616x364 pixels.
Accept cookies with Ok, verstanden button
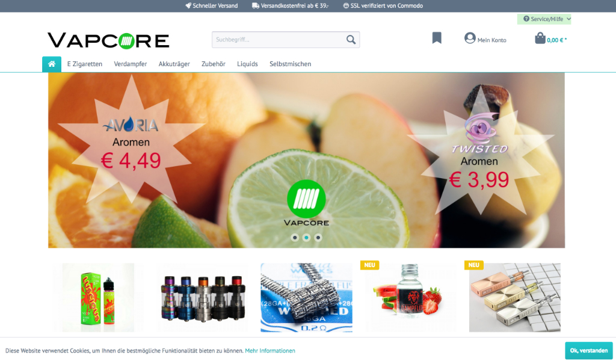[x=589, y=351]
